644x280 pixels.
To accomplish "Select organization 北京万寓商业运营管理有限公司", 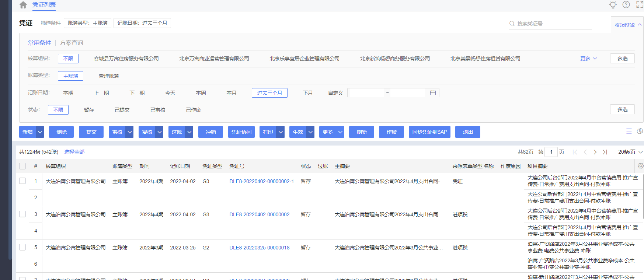I will [x=214, y=59].
